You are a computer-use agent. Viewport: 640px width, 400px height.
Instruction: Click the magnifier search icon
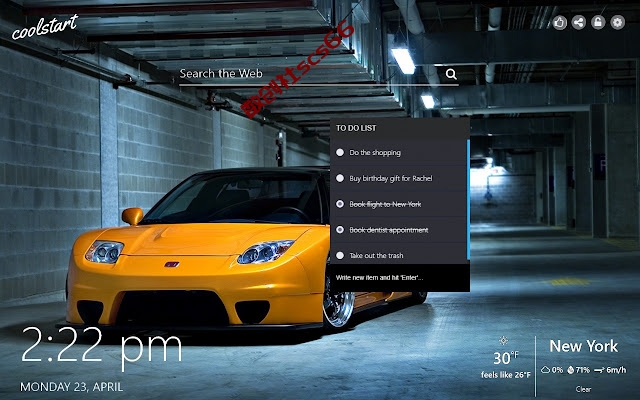(x=451, y=74)
